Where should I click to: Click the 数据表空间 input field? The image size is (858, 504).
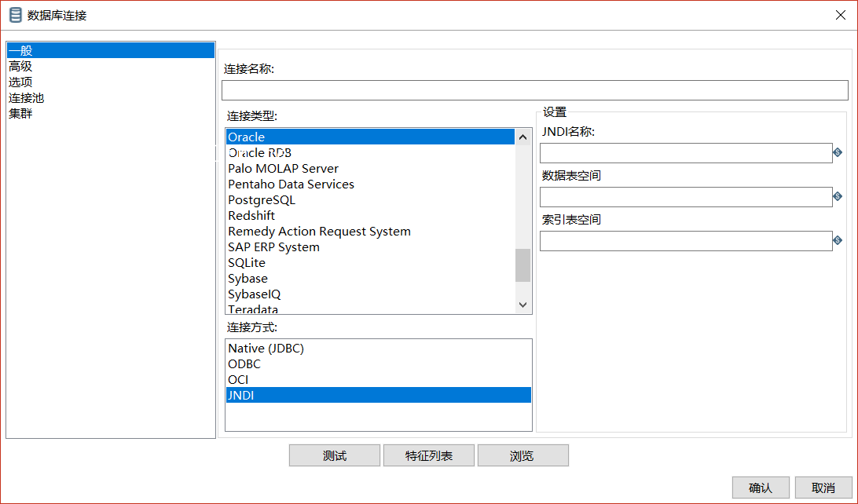[x=686, y=197]
